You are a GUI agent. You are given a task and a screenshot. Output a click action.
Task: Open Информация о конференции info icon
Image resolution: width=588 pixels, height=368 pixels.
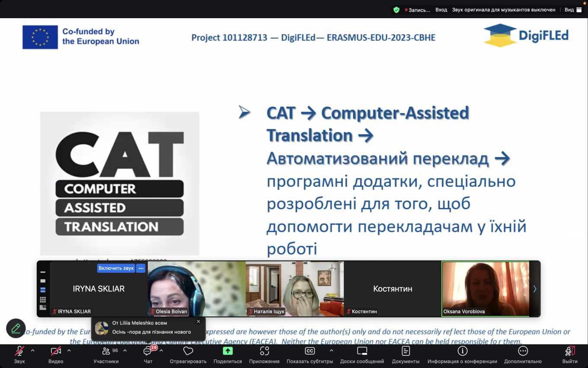click(462, 351)
